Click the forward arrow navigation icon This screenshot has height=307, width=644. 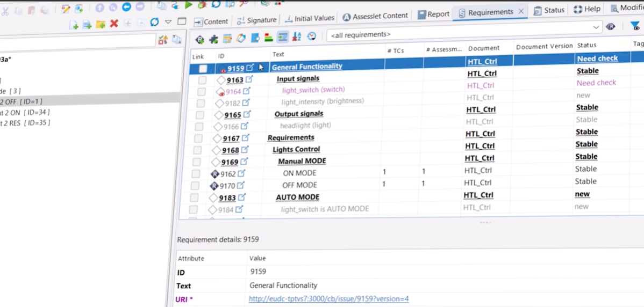140,7
